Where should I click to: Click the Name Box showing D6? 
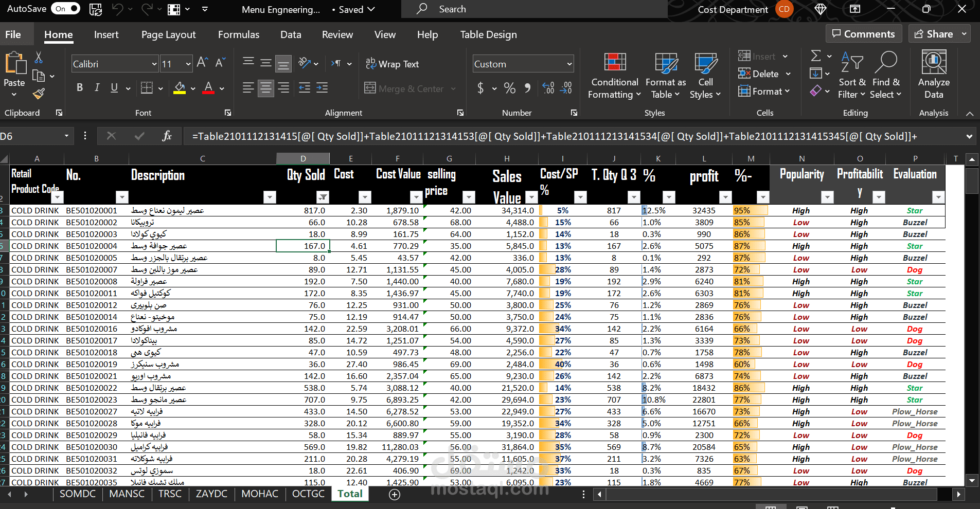[x=31, y=136]
